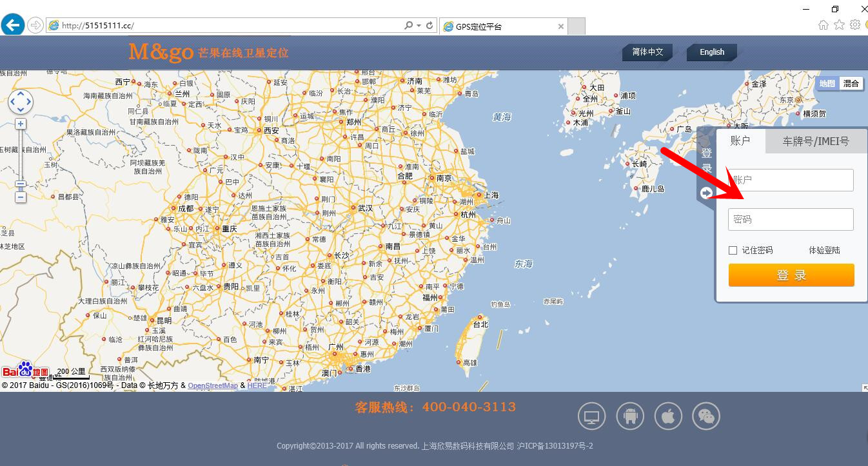Click the 客服热线 400-040-3113 text
The width and height of the screenshot is (868, 466).
435,407
